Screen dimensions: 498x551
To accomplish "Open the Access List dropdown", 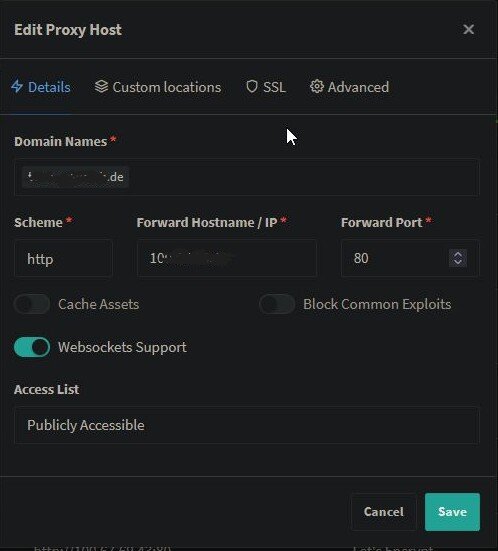I will 247,425.
